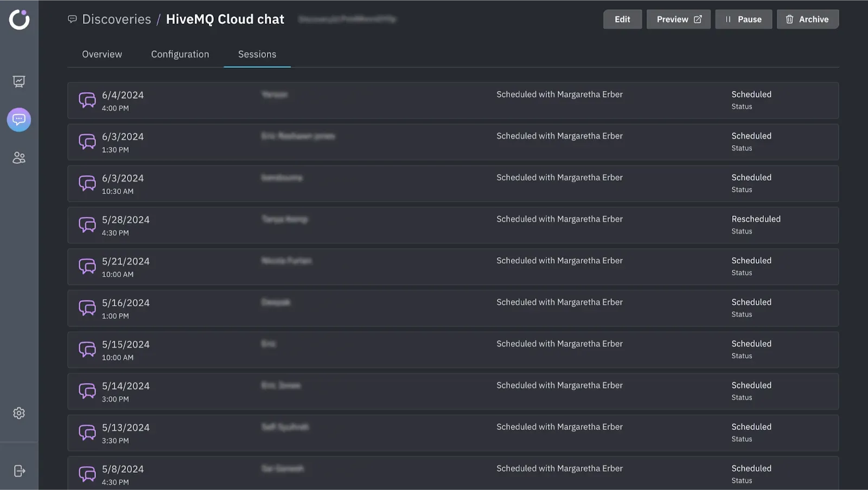The width and height of the screenshot is (868, 490).
Task: Click the chat icon on the Rescheduled 5/28/2024 session
Action: pos(87,225)
